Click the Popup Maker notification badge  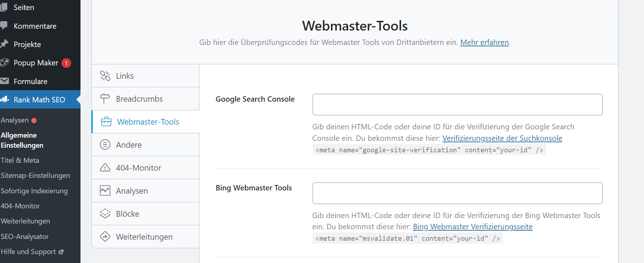[x=66, y=63]
